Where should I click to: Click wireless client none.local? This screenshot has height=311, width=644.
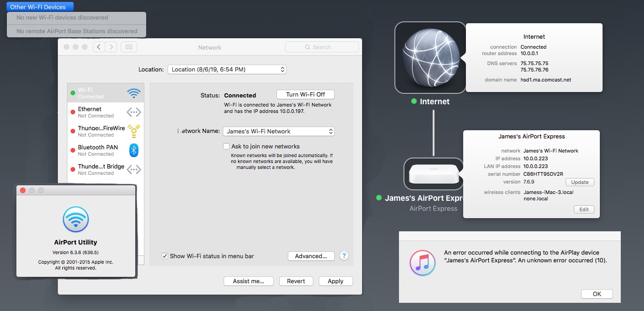point(536,199)
